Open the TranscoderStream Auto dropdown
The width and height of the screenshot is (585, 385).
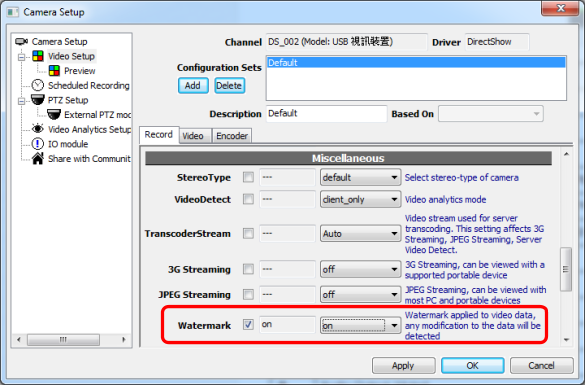pos(360,234)
